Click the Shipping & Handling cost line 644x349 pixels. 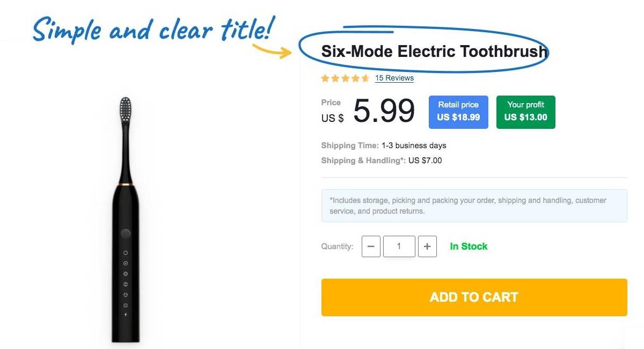(x=382, y=161)
